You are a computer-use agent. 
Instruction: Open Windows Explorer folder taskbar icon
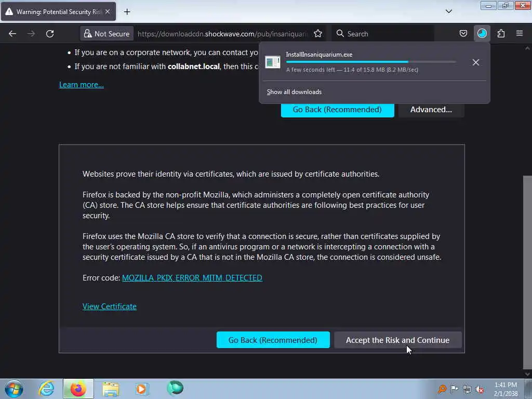tap(111, 389)
